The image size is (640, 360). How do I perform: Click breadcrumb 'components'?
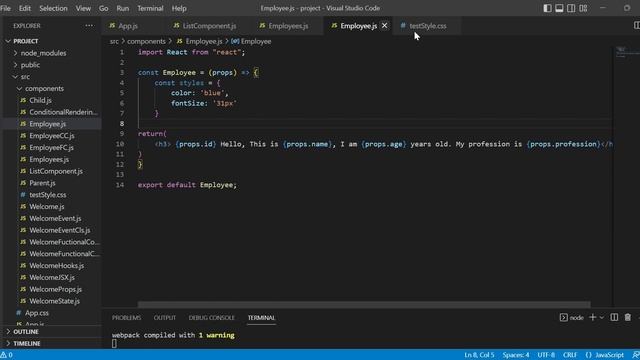click(x=146, y=41)
